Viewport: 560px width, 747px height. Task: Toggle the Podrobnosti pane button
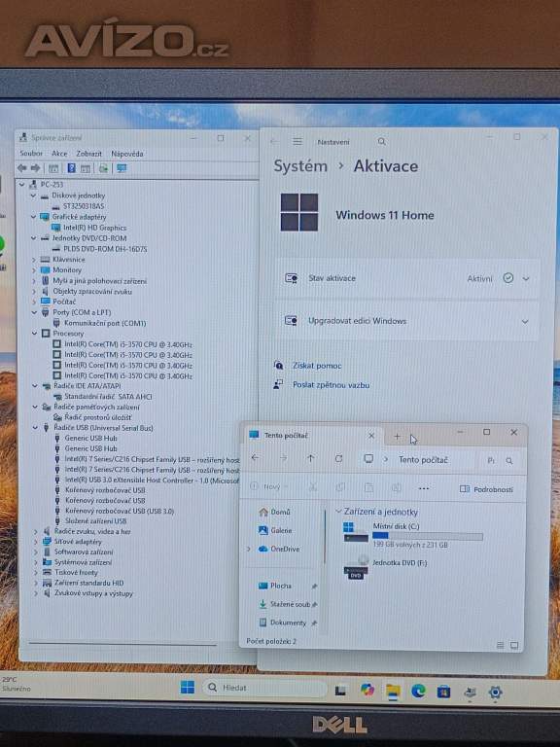click(x=487, y=489)
